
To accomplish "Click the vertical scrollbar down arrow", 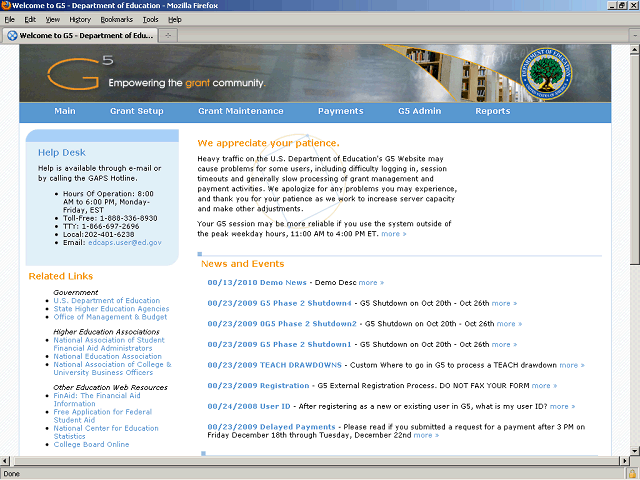I will pyautogui.click(x=635, y=451).
